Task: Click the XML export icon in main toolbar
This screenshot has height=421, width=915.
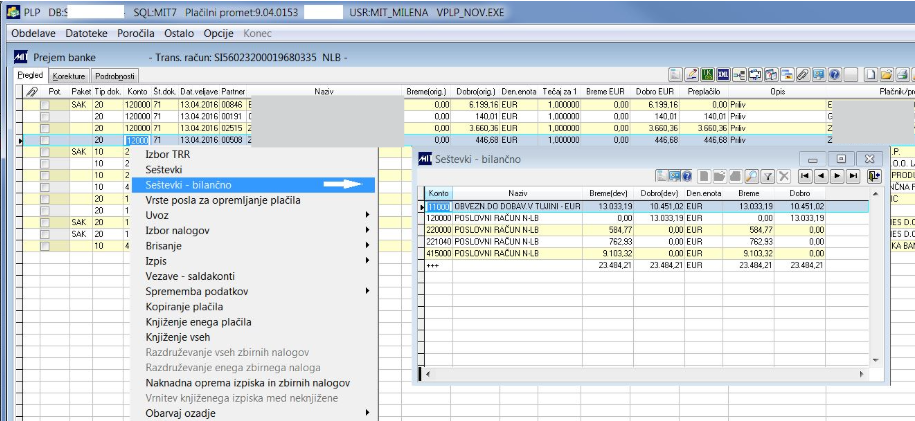Action: (721, 75)
